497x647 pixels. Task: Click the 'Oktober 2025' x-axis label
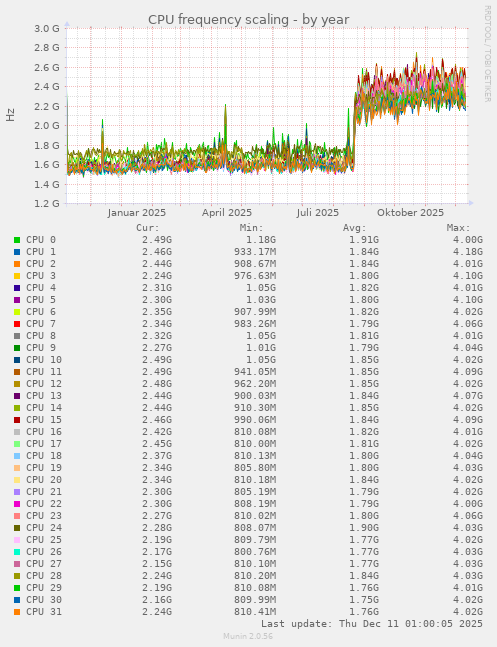click(410, 213)
